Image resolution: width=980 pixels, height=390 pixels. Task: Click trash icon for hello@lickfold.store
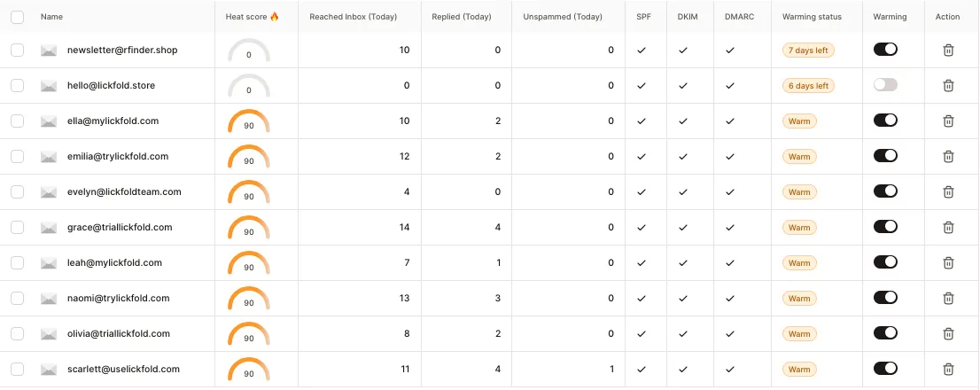pos(948,86)
